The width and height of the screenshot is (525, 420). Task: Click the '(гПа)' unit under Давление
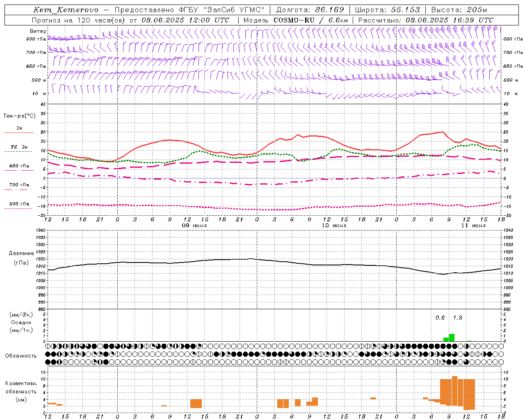(21, 262)
